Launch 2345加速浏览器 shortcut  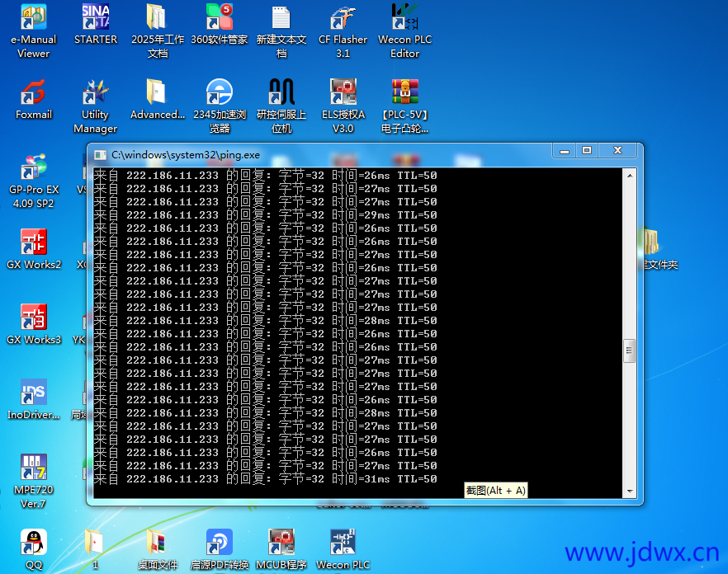click(x=220, y=106)
